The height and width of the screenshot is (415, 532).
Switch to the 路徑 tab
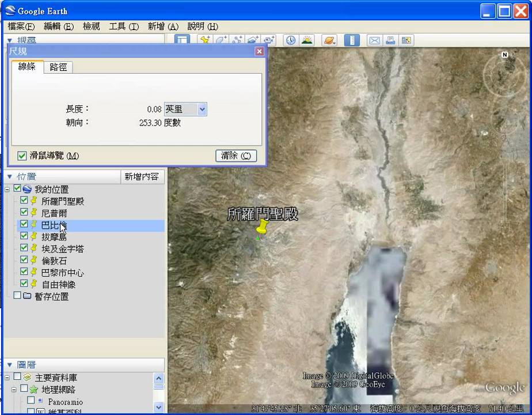(x=58, y=67)
